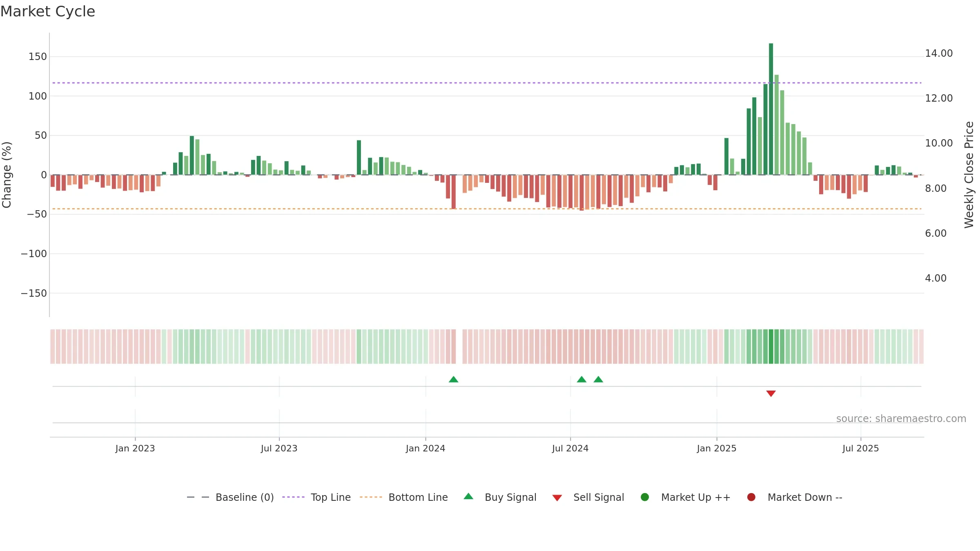Screen dimensions: 980x551
Task: Click the 14.00 right axis tick label
Action: 939,53
